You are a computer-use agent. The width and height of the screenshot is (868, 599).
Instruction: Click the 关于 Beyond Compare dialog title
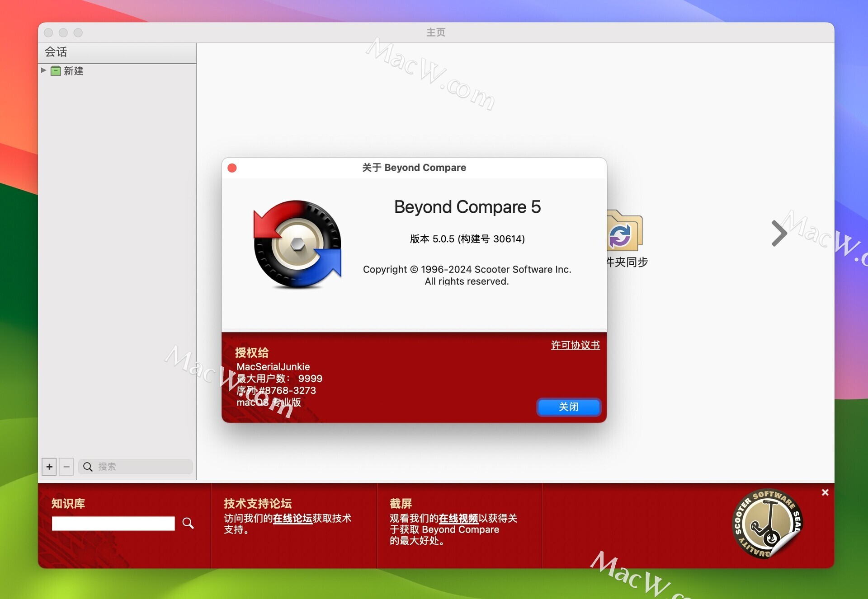click(x=414, y=168)
